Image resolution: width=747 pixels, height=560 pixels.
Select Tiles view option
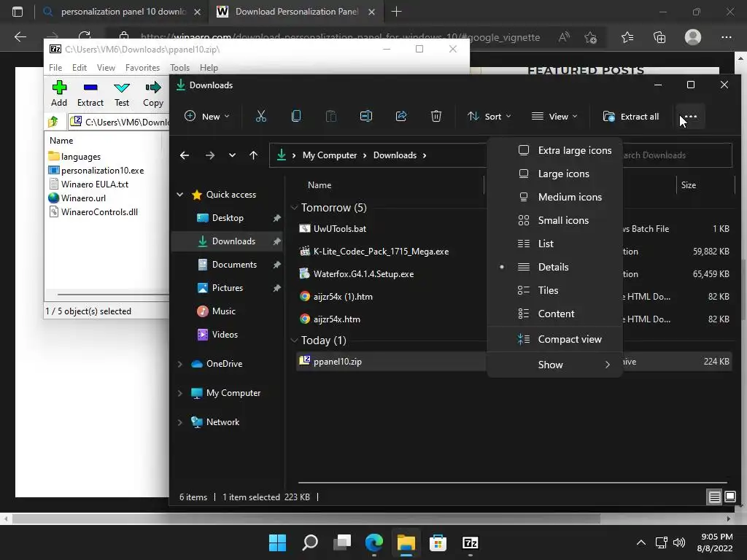tap(555, 290)
